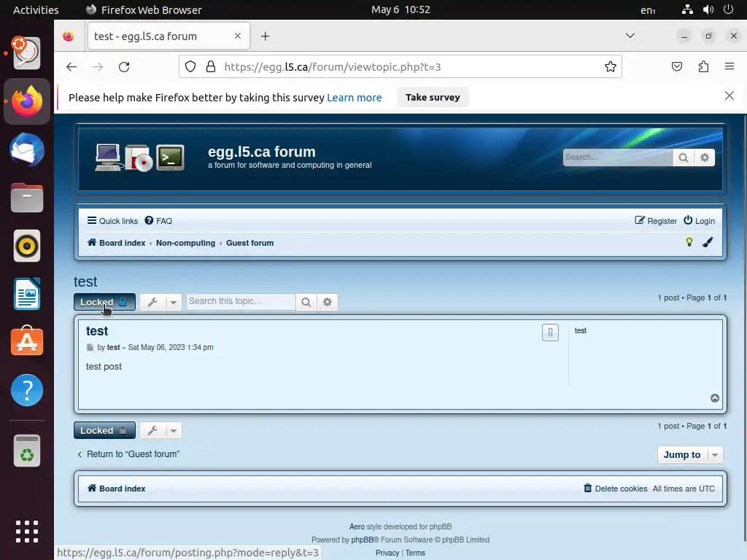The image size is (747, 560).
Task: Bookmark this page with the star icon
Action: (x=611, y=66)
